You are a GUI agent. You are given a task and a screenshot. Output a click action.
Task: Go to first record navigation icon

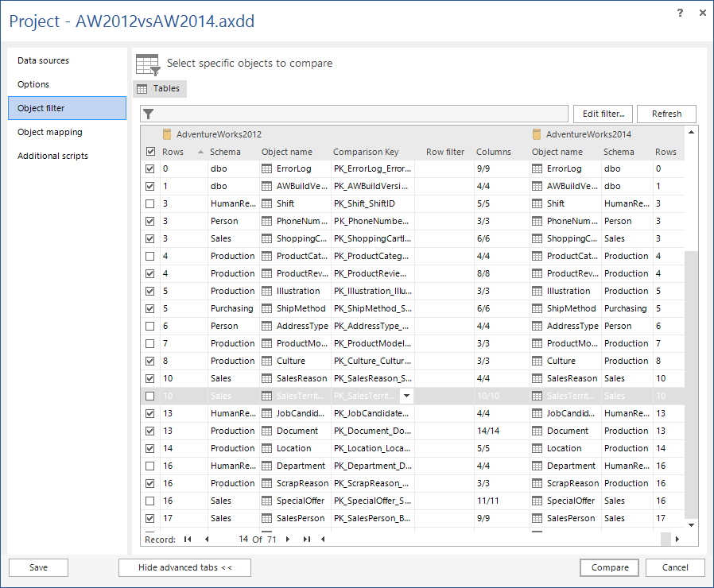click(x=188, y=540)
